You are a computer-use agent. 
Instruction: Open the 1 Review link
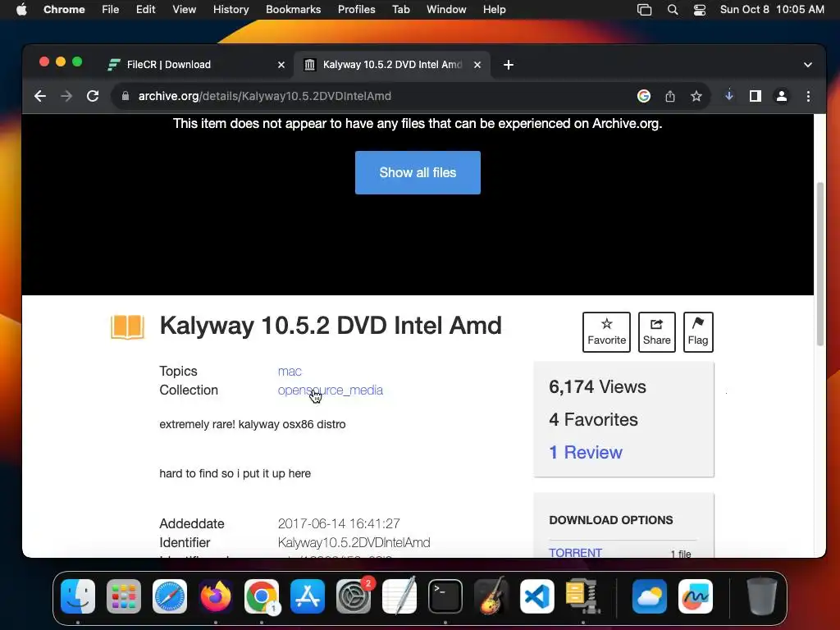point(586,452)
